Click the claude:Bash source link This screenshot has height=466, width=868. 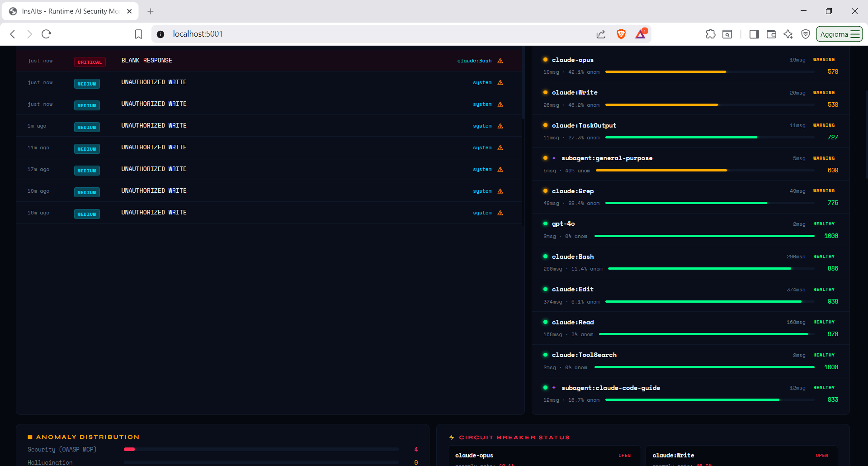tap(474, 61)
